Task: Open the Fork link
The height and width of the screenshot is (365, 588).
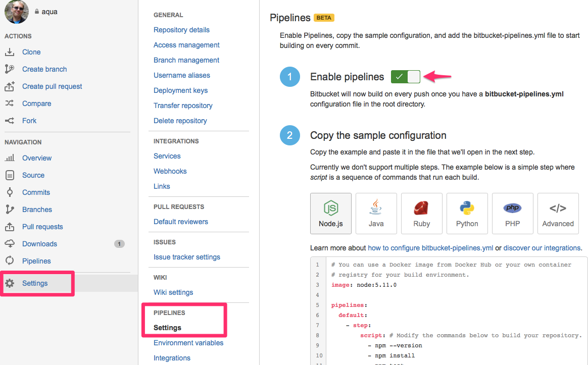Action: tap(29, 121)
